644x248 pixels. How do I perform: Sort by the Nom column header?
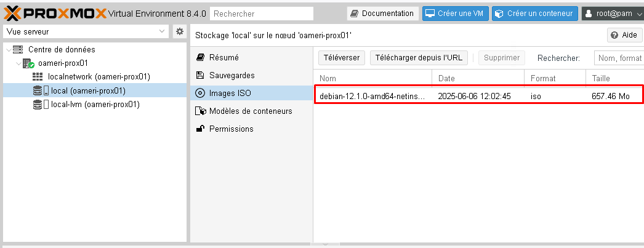click(x=372, y=78)
